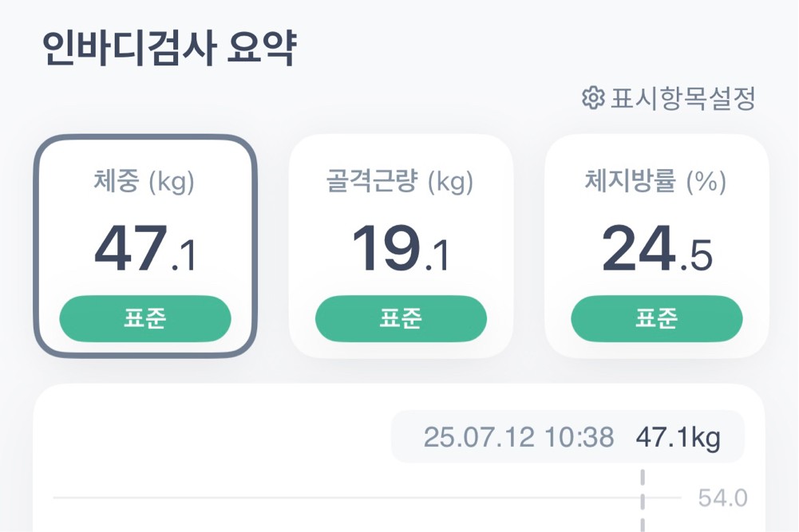Tap the 47.1kg reading in the chart tooltip
The height and width of the screenshot is (532, 799).
coord(678,437)
